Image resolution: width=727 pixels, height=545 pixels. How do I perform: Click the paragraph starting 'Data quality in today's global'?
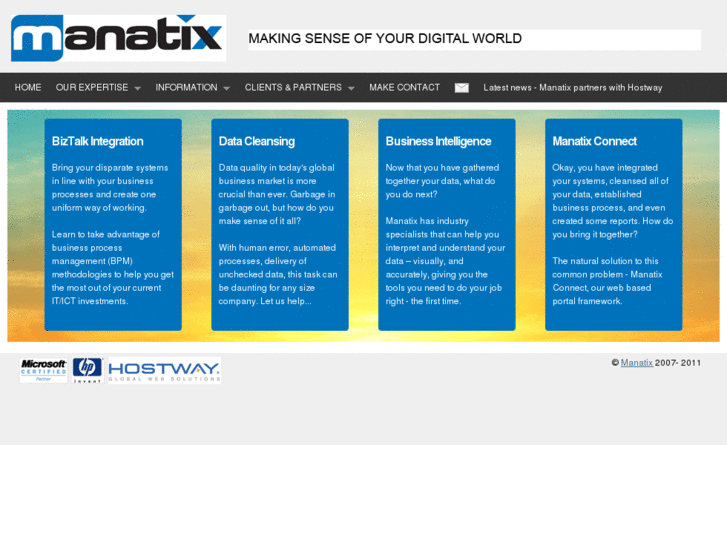tap(277, 194)
